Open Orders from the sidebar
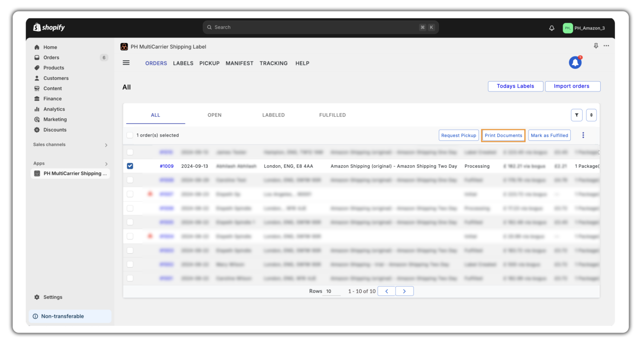644x342 pixels. click(51, 57)
